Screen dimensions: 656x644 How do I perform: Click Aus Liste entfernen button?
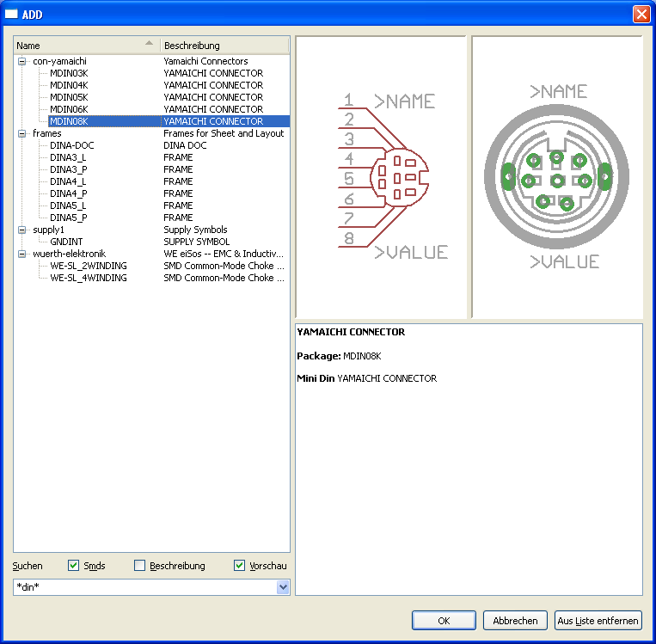tap(598, 621)
